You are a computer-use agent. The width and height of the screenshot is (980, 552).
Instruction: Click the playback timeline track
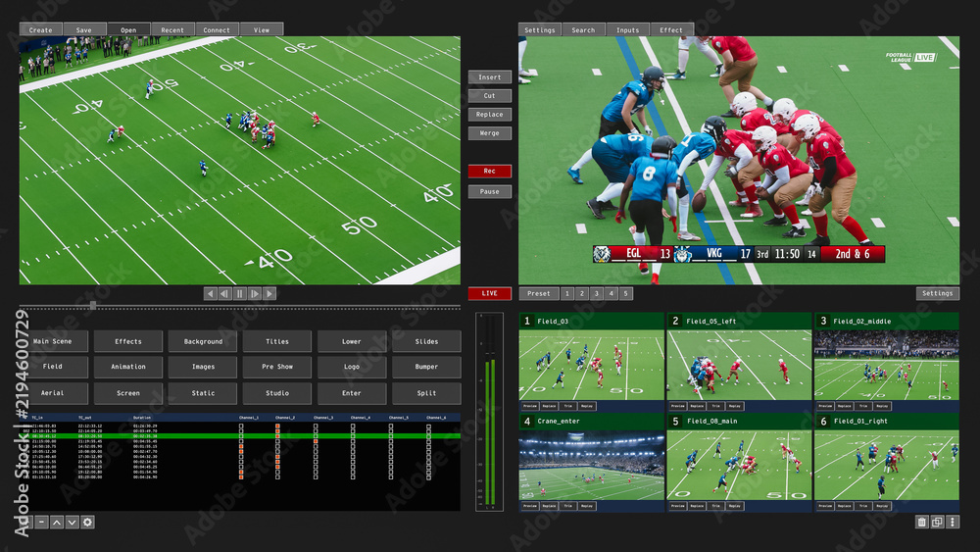[x=240, y=306]
